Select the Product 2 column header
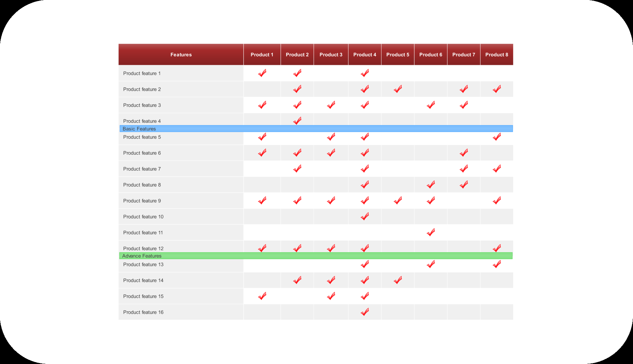633x364 pixels. tap(297, 55)
